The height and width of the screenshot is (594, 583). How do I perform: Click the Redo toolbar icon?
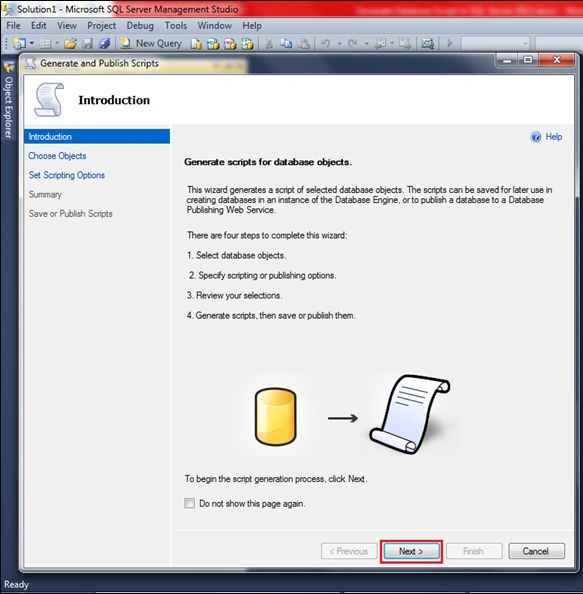point(352,44)
